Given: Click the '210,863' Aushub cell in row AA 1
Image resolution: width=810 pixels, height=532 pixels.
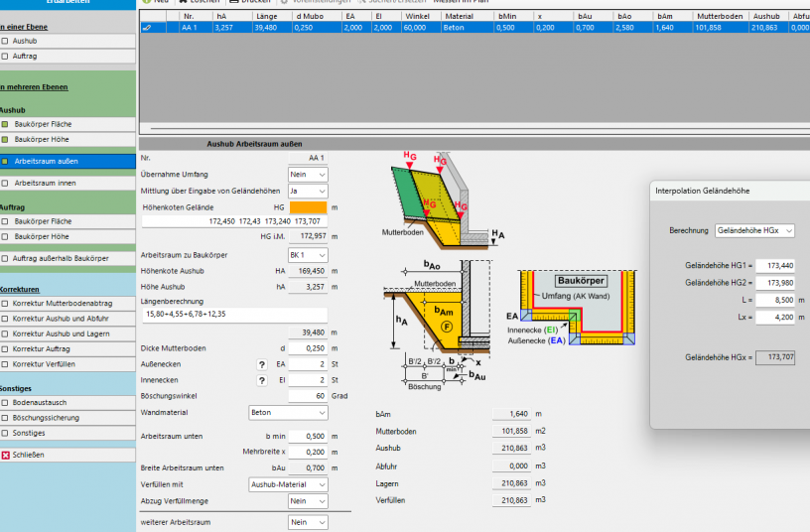Looking at the screenshot, I should coord(769,28).
